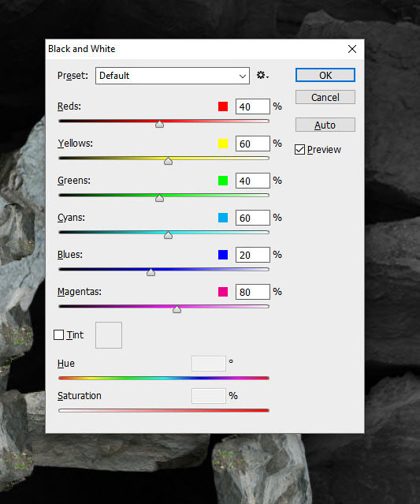Click the red color swatch for Reds
The image size is (420, 504).
point(223,106)
